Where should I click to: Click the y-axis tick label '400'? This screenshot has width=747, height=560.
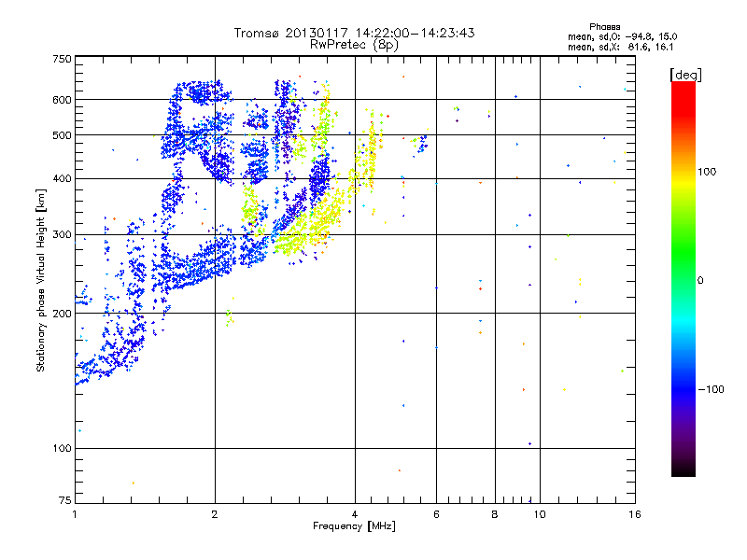coord(62,178)
